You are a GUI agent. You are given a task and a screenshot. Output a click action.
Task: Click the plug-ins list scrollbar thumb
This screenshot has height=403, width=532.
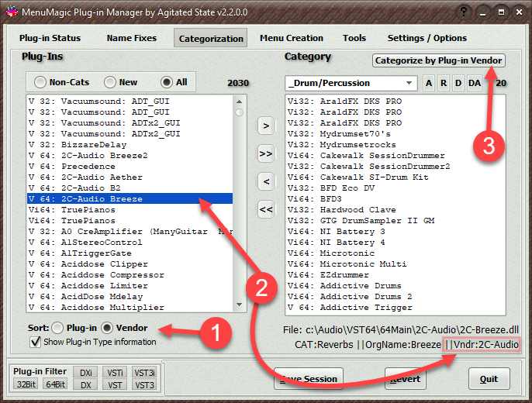click(239, 112)
